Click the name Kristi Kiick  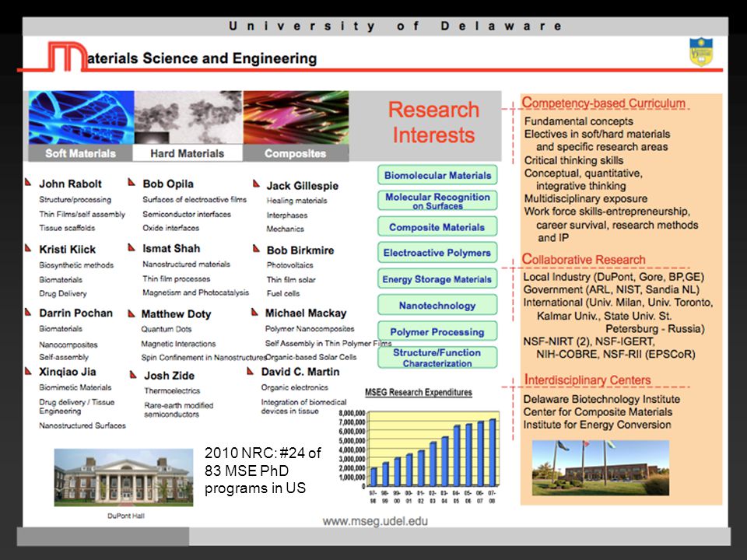tap(67, 249)
